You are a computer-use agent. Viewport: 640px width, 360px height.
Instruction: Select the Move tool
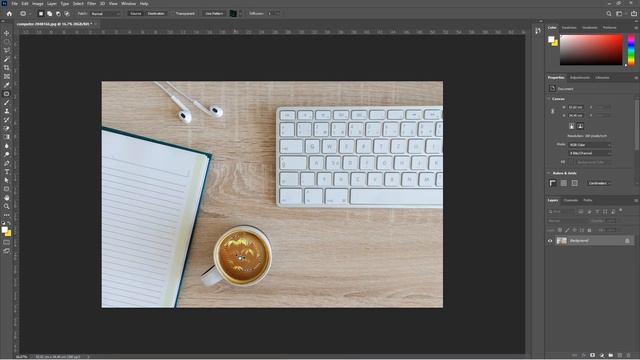click(x=7, y=33)
